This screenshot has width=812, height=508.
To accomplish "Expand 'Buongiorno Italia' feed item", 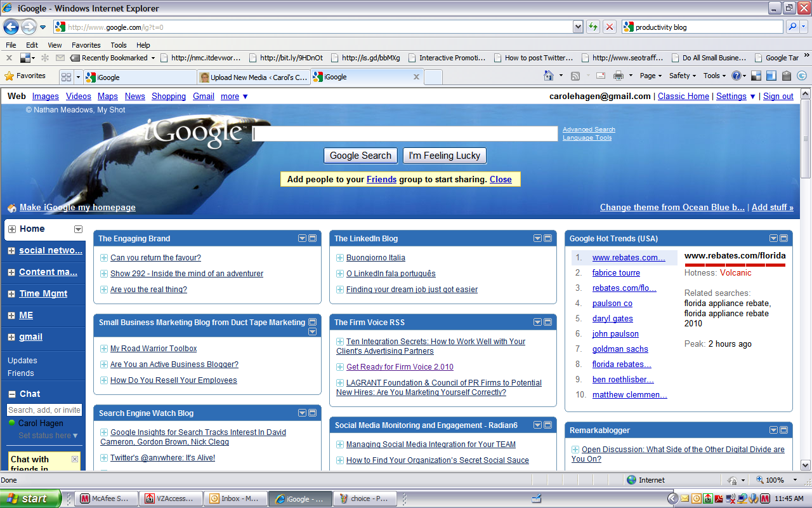I will click(340, 258).
